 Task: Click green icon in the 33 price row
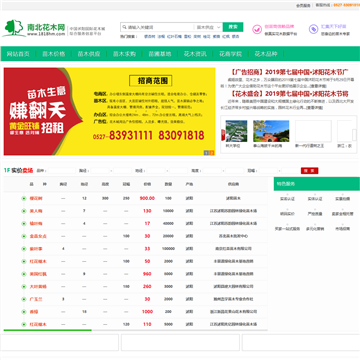click(24, 249)
